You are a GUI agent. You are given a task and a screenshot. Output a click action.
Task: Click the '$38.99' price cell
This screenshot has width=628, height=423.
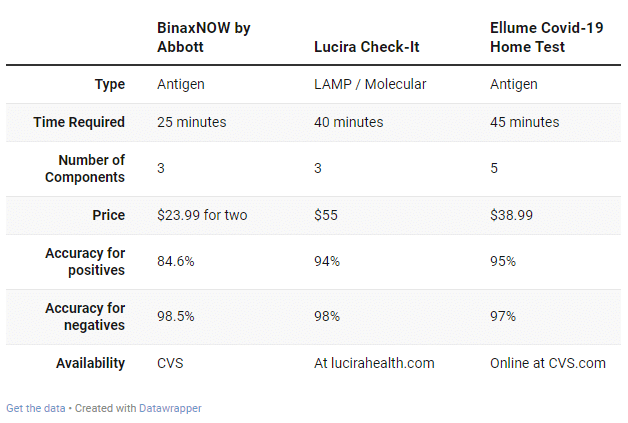point(512,215)
